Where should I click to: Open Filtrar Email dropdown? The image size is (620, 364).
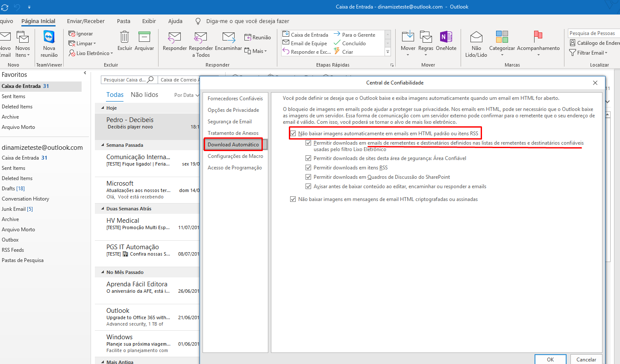(x=588, y=53)
